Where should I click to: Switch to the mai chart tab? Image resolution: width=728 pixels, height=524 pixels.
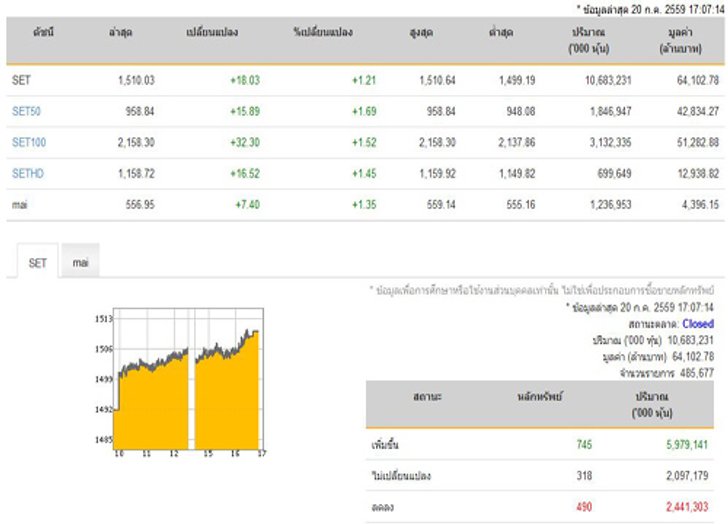80,263
